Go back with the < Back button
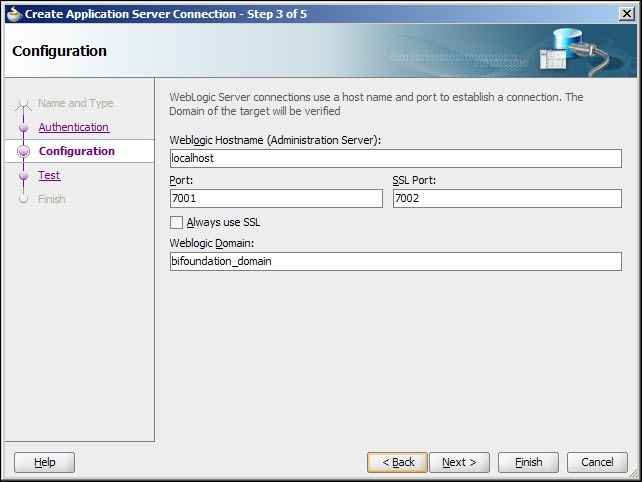Viewport: 642px width, 482px height. point(398,462)
